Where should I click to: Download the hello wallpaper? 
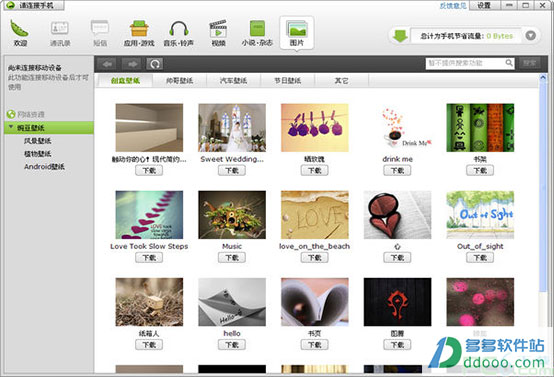[x=232, y=345]
